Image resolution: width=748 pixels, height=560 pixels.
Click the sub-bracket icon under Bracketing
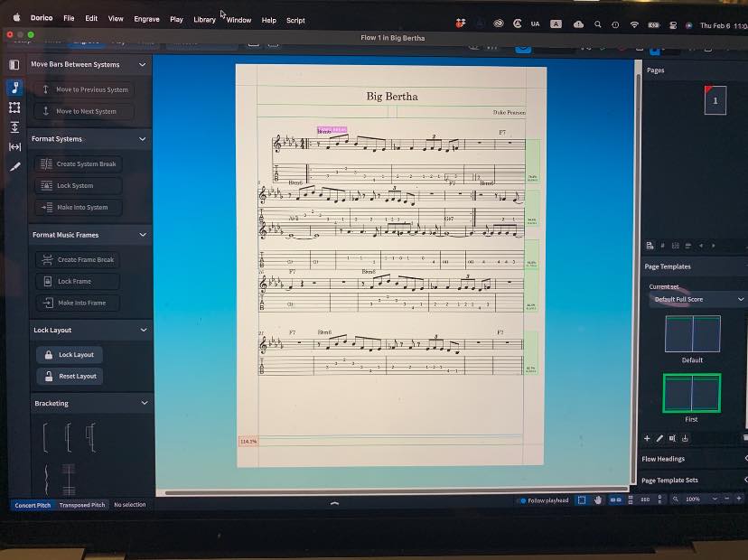(69, 437)
